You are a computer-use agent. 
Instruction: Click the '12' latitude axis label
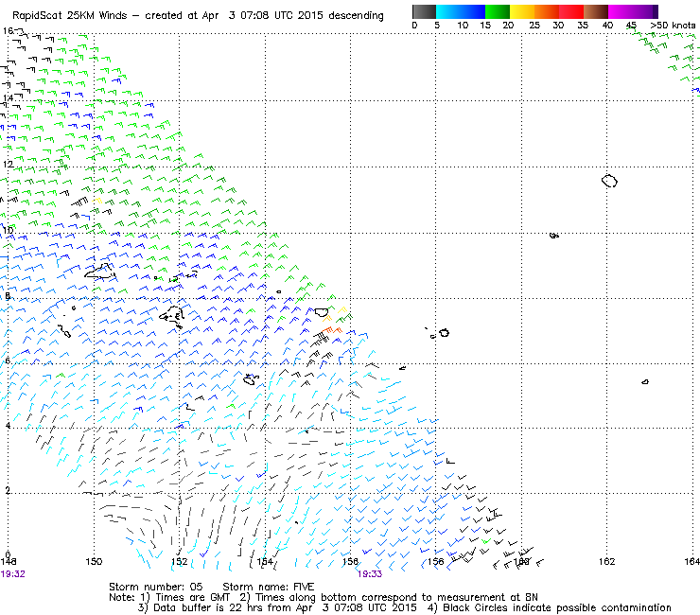pyautogui.click(x=8, y=165)
